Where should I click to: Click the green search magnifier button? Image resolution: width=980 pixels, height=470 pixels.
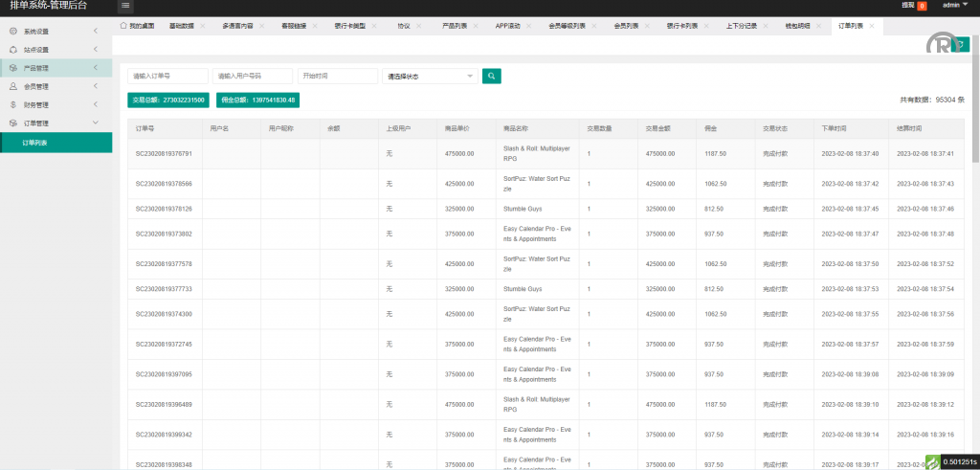pos(491,76)
